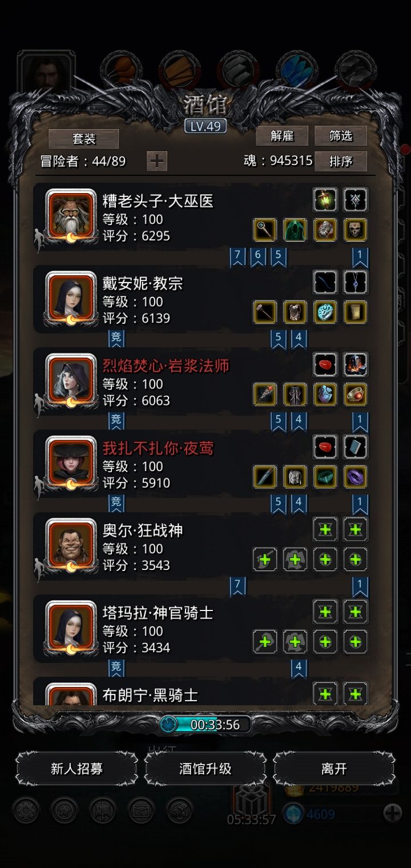Open the lantern accessory of 糟老头子·大巫医
The image size is (411, 868).
(x=325, y=200)
